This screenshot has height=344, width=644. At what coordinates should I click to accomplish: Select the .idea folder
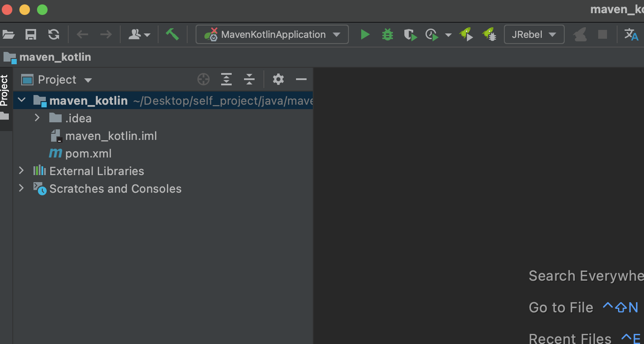70,118
